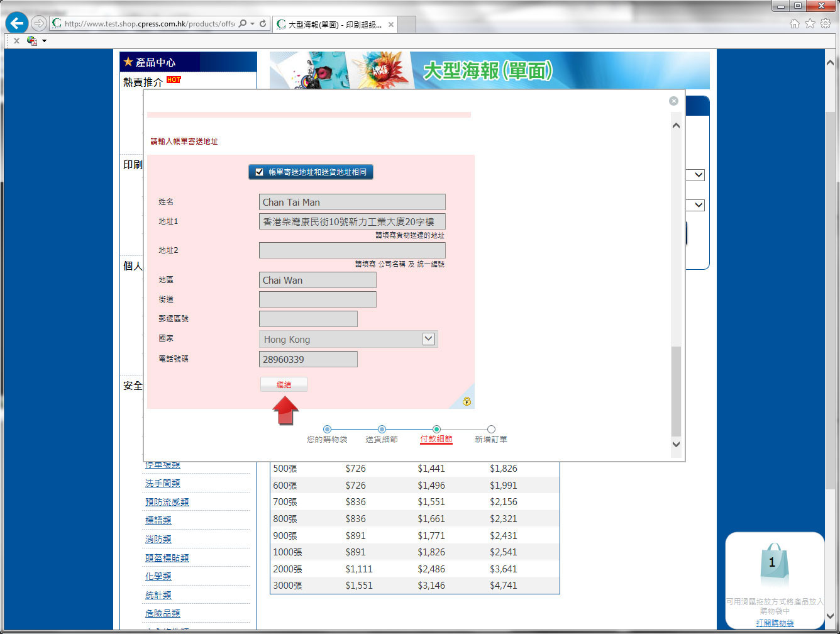Toggle billing address same as delivery checkbox
Image resolution: width=840 pixels, height=634 pixels.
click(x=259, y=172)
